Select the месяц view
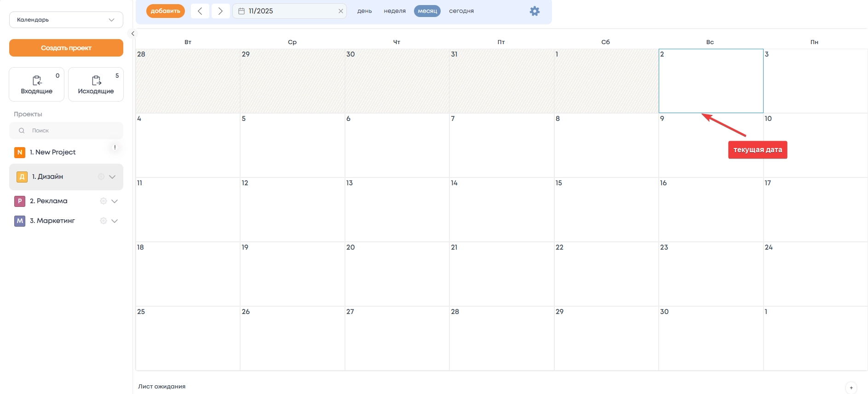 (x=427, y=11)
